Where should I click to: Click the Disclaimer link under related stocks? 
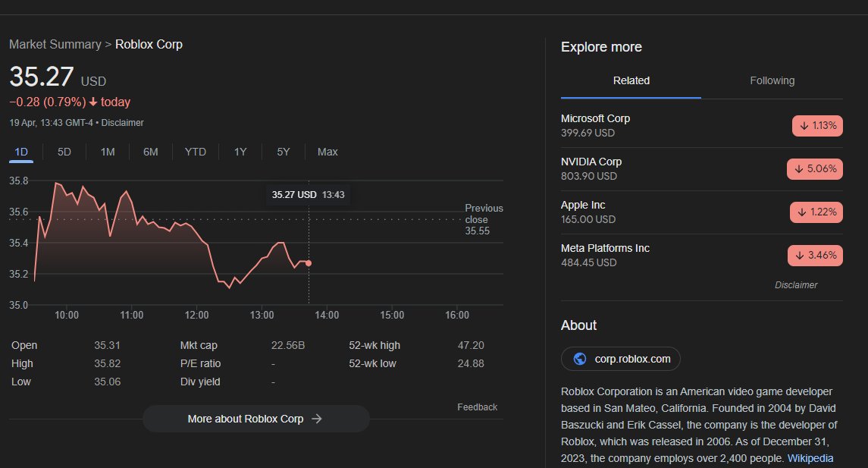click(x=796, y=285)
